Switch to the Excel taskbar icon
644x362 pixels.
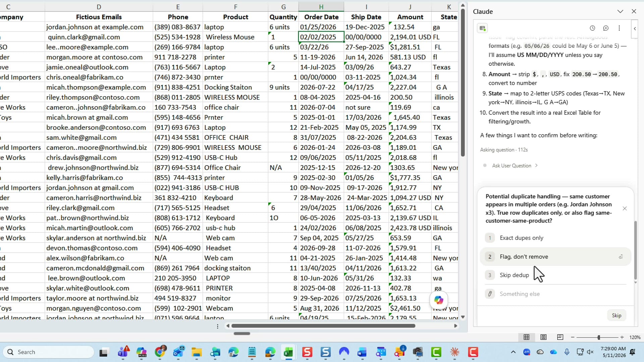[x=288, y=352]
